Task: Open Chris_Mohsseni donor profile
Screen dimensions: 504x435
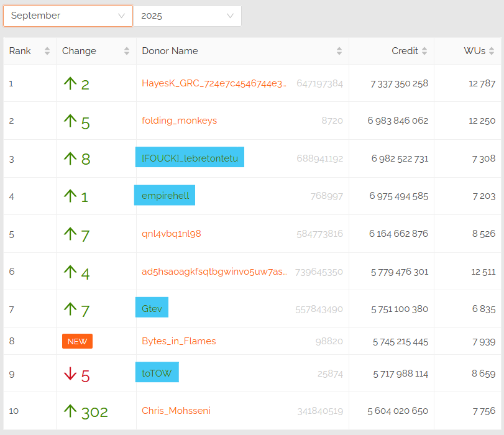Action: coord(176,411)
